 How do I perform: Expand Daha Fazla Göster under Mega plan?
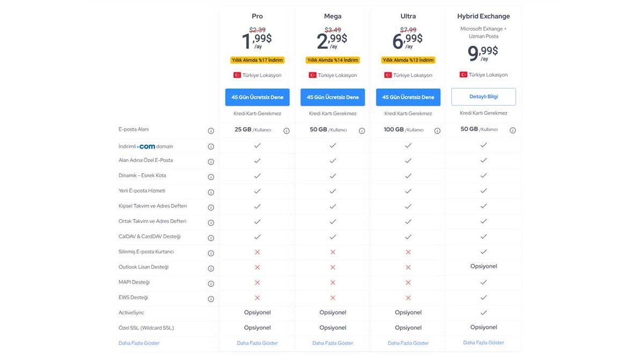click(x=333, y=343)
